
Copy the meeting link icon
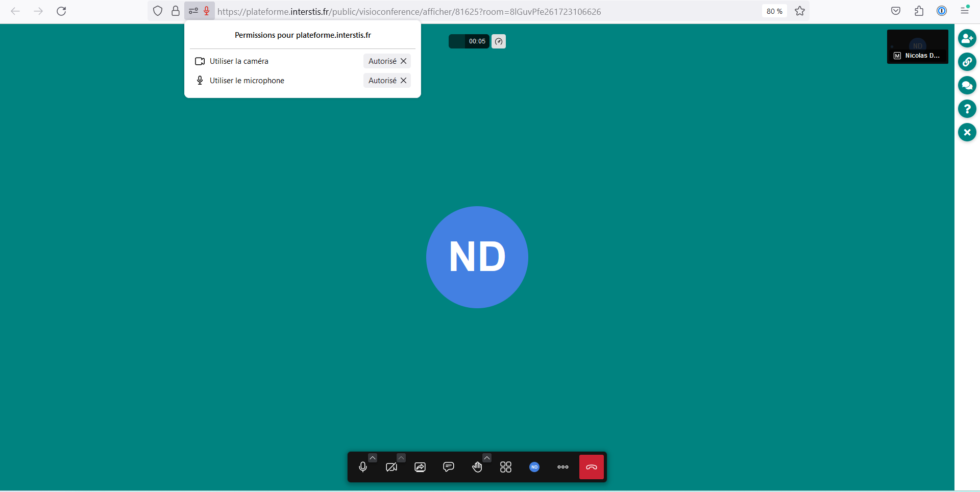(967, 62)
